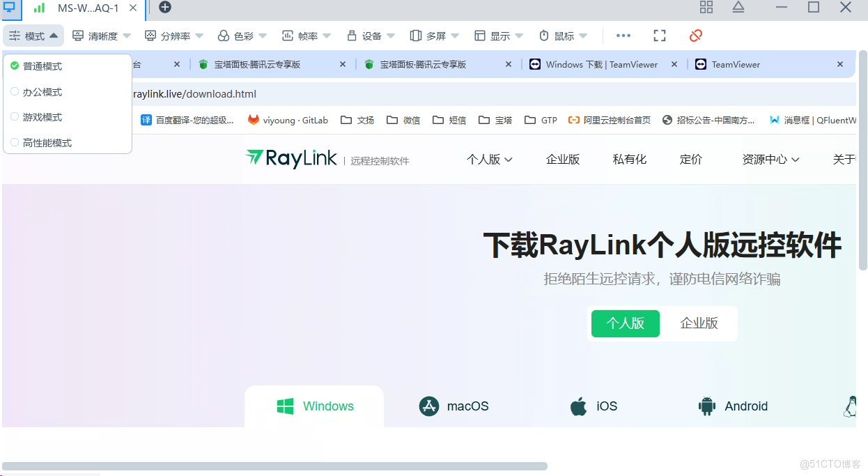Click the color (色彩) circles icon
The image size is (868, 476).
tap(224, 36)
